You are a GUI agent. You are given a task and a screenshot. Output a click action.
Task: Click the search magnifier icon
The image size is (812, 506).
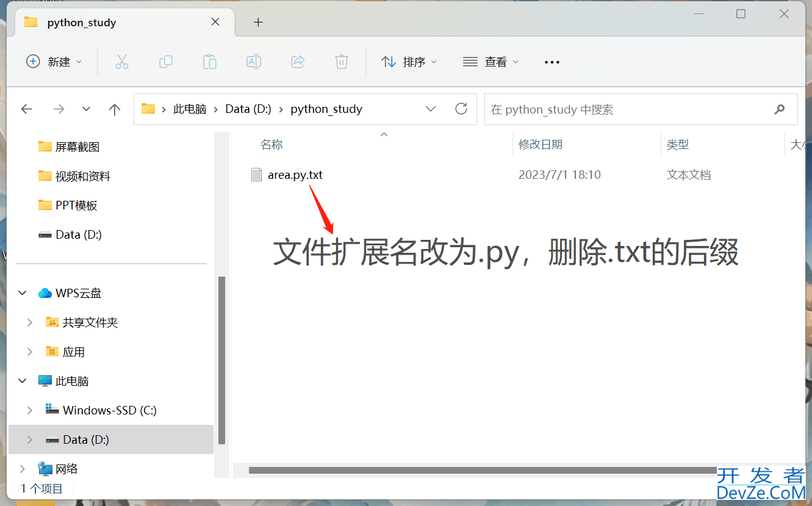[x=780, y=109]
